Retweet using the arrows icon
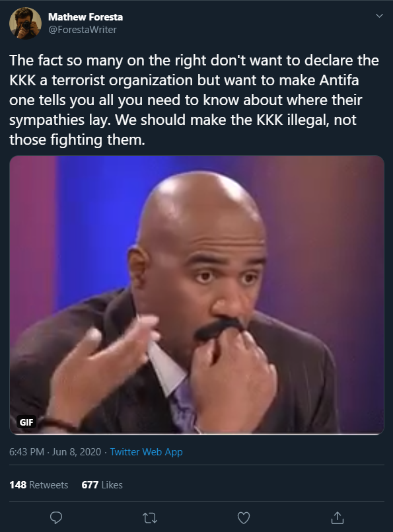Screen dimensions: 393x532 point(149,517)
